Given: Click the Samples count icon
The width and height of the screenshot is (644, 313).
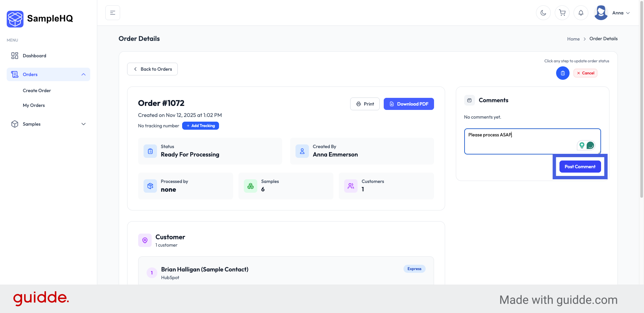Looking at the screenshot, I should click(x=251, y=186).
